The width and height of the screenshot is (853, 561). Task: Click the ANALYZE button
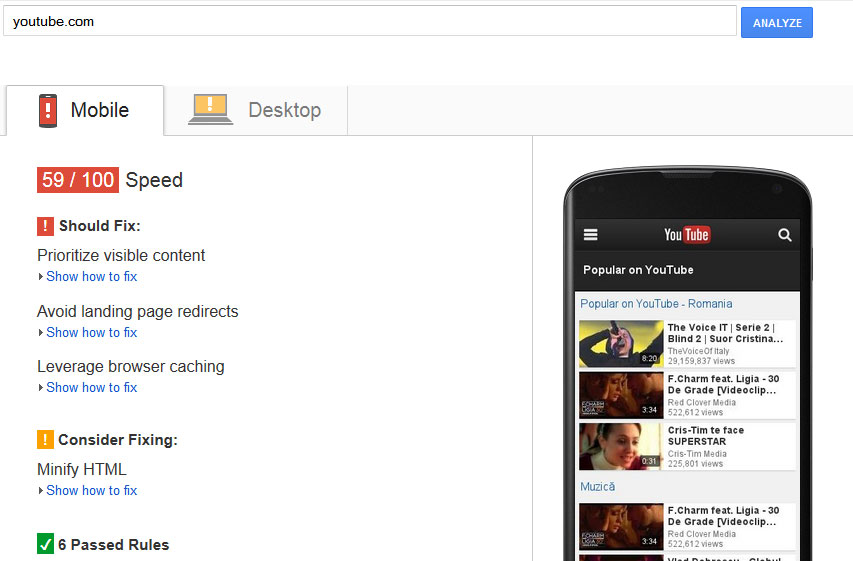(776, 22)
